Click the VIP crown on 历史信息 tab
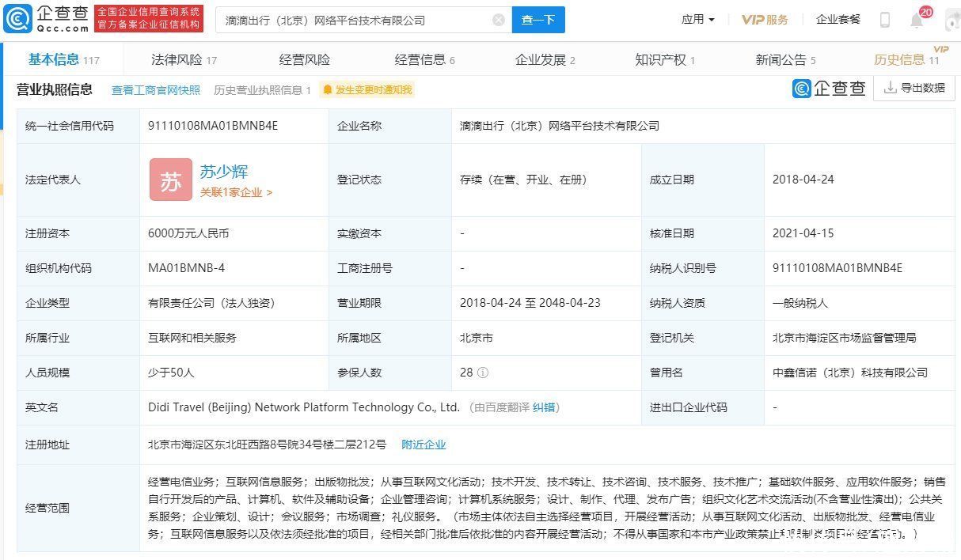Viewport: 961px width, 560px height. coord(941,49)
